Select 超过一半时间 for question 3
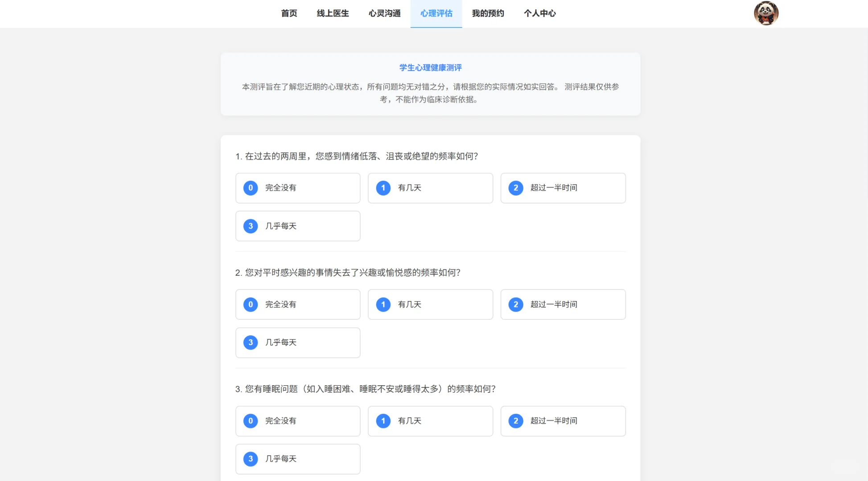Viewport: 868px width, 481px height. tap(563, 421)
